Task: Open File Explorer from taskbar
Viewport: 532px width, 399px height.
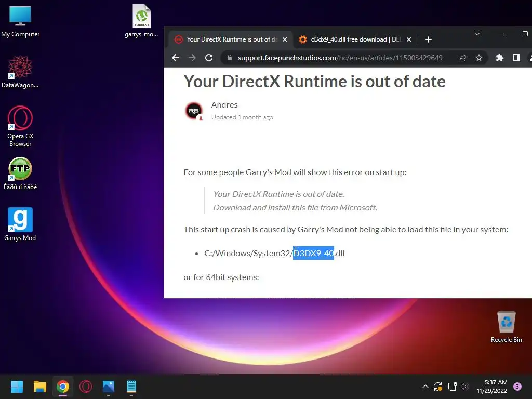Action: (39, 387)
